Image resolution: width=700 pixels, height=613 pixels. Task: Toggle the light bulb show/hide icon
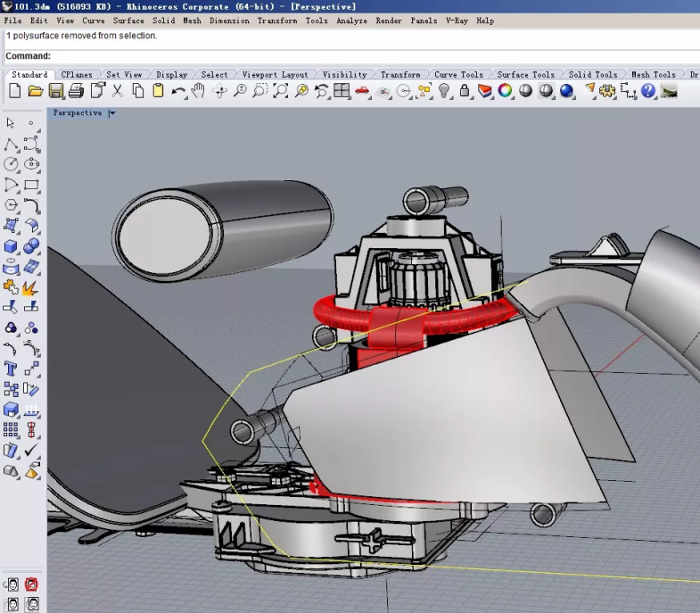pos(445,91)
